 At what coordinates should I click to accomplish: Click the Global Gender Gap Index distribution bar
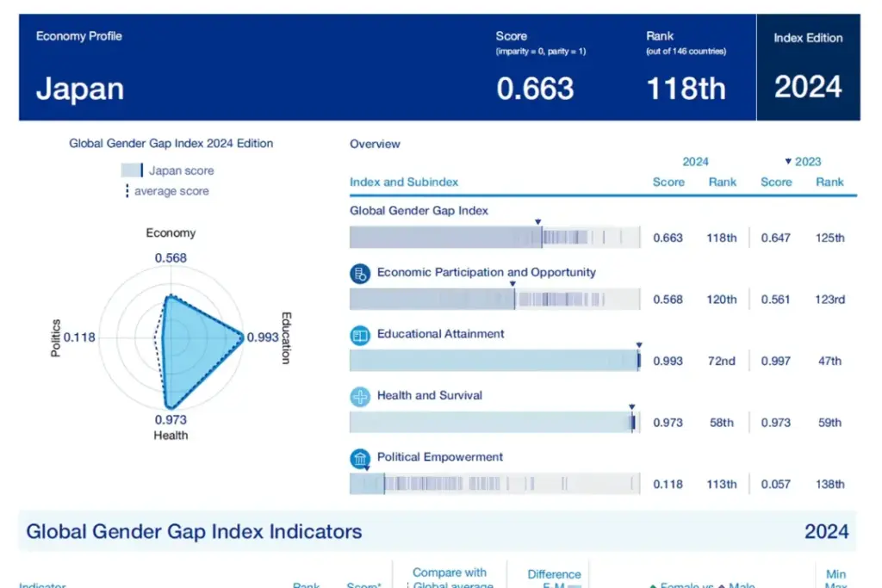(x=494, y=238)
